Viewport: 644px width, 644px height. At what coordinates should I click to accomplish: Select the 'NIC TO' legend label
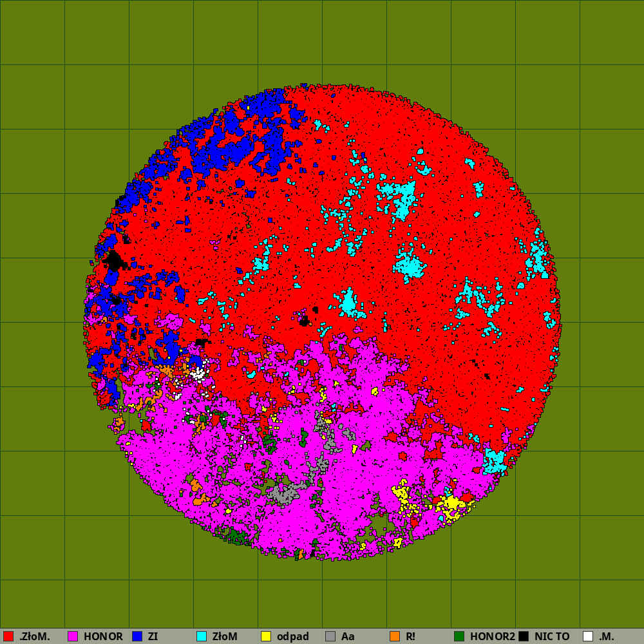(x=552, y=637)
